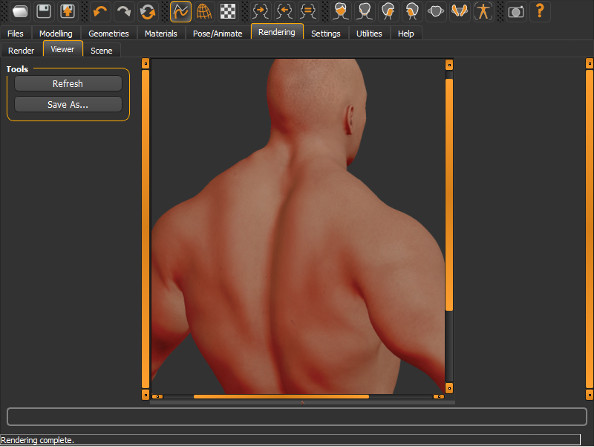This screenshot has height=447, width=594.
Task: Toggle the Wireframe mesh view
Action: [x=204, y=11]
